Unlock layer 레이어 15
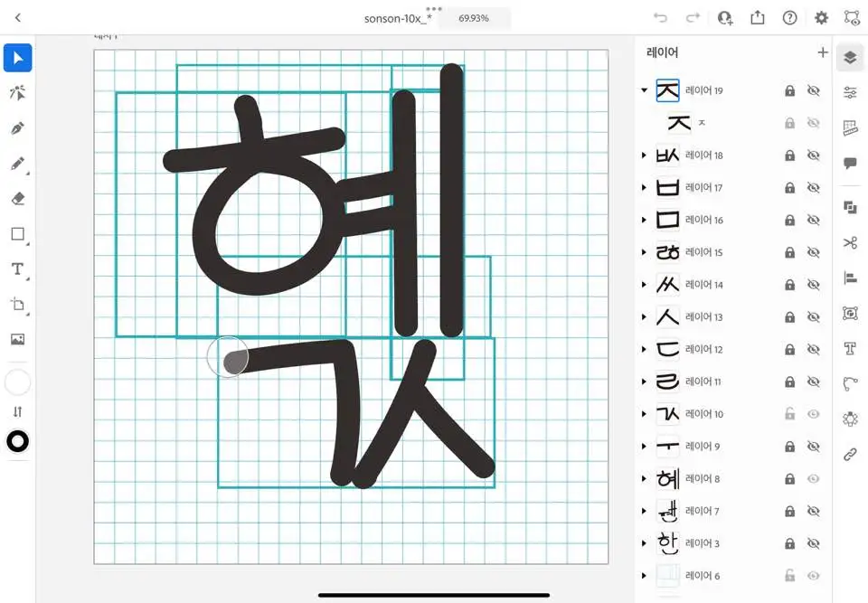Image resolution: width=868 pixels, height=603 pixels. tap(790, 252)
